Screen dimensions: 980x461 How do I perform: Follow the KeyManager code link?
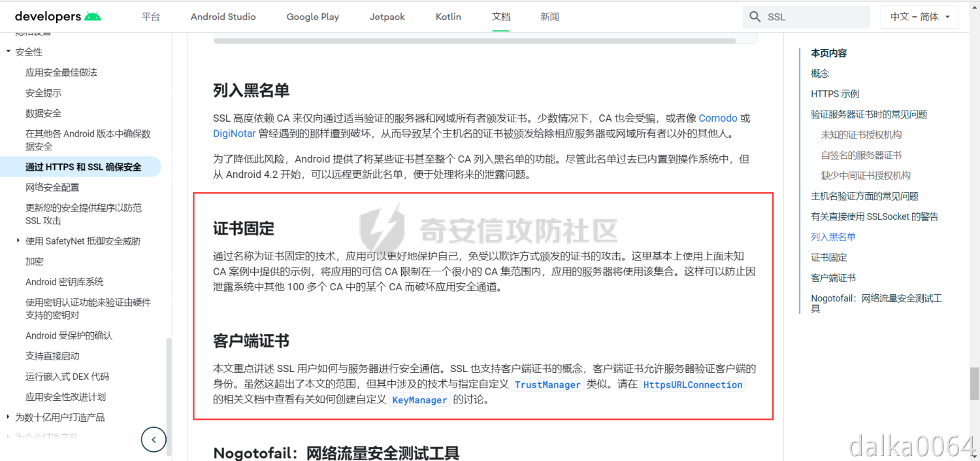click(419, 400)
